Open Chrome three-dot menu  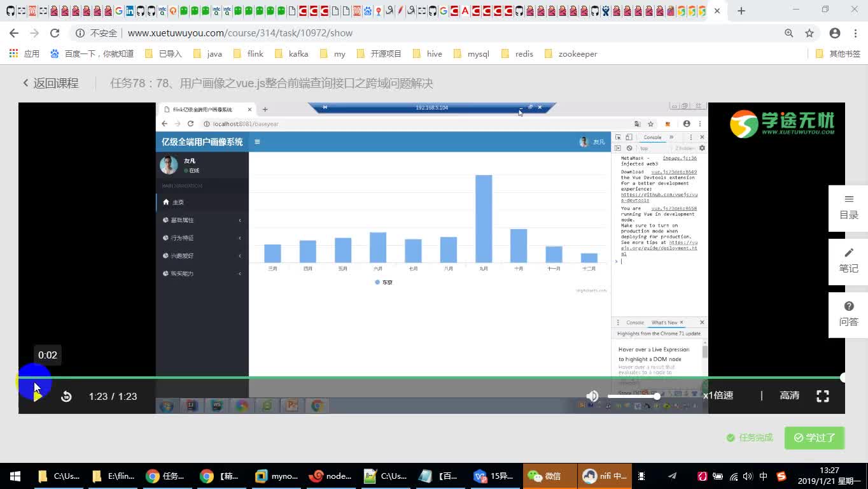[855, 33]
